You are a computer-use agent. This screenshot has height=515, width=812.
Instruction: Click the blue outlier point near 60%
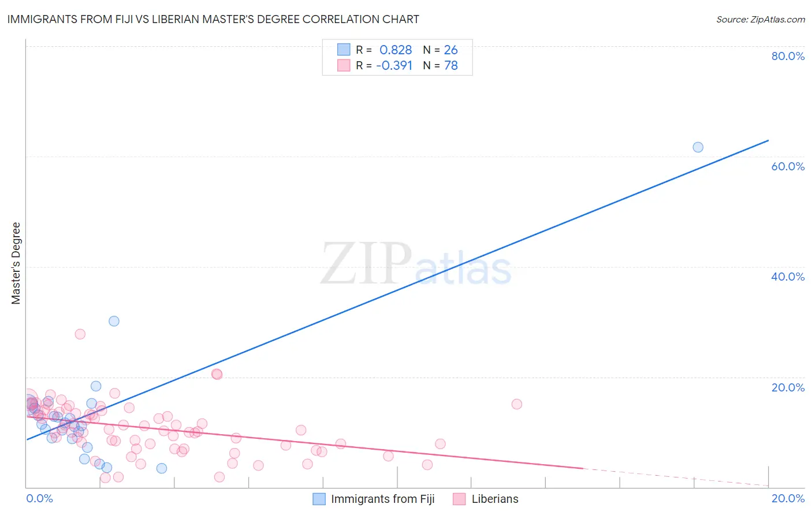(698, 147)
